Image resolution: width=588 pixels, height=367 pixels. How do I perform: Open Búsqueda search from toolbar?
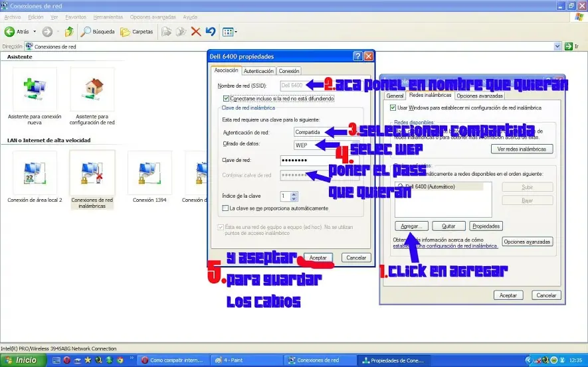pyautogui.click(x=98, y=32)
